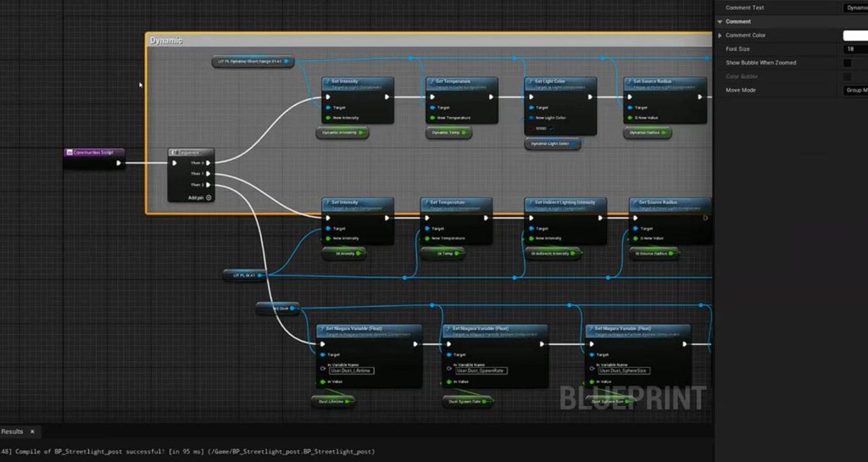Collapse the Comment section in Details
The width and height of the screenshot is (868, 462).
coord(720,21)
